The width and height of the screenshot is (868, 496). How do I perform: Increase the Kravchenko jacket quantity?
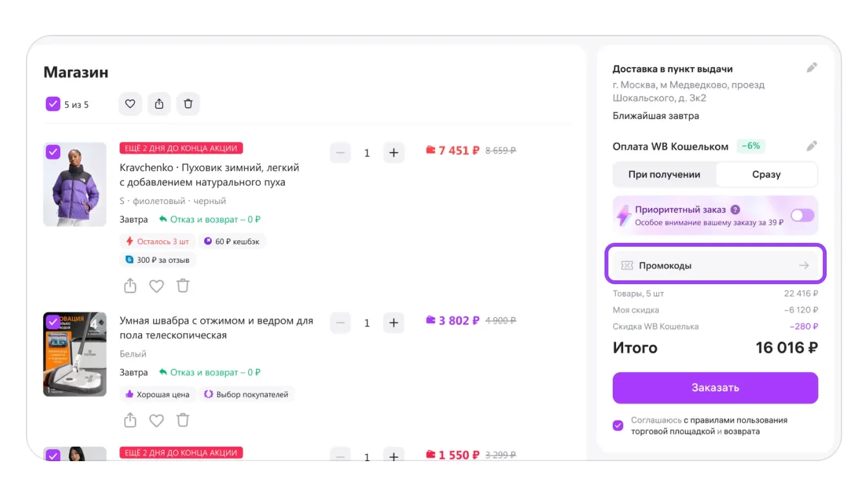(x=393, y=153)
